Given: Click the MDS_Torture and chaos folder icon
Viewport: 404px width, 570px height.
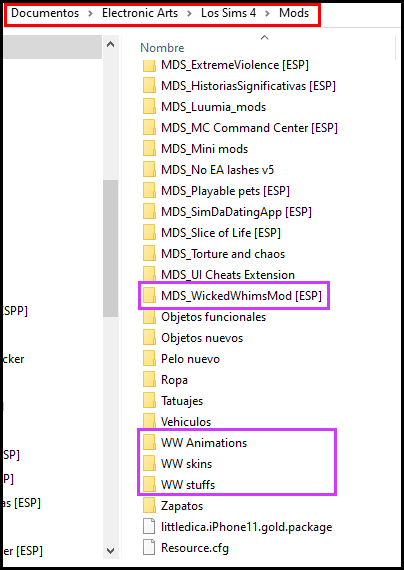Looking at the screenshot, I should pyautogui.click(x=149, y=254).
